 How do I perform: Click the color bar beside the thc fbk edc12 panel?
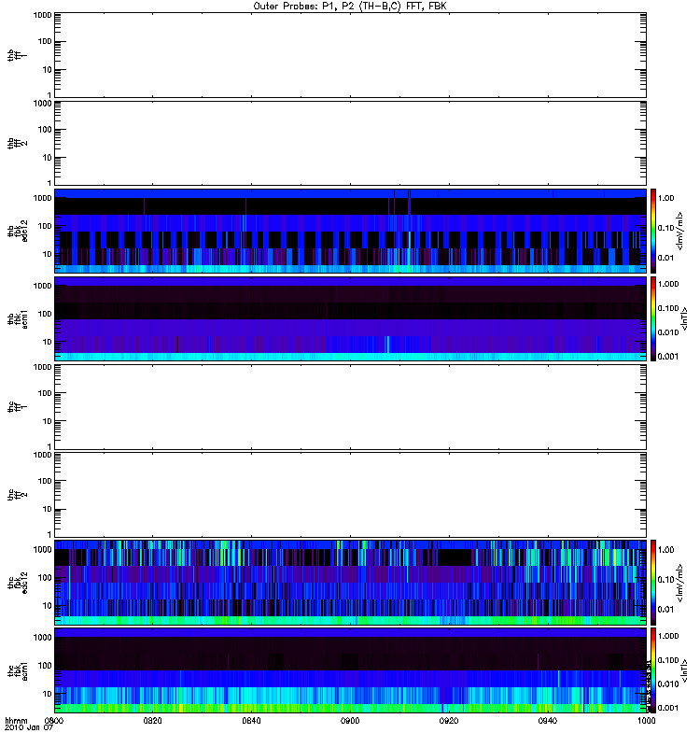click(x=653, y=583)
